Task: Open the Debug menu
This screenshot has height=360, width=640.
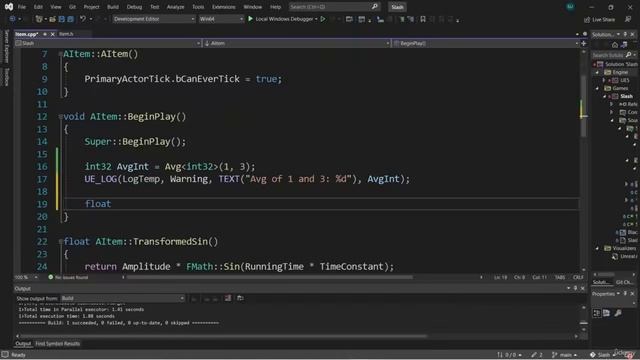Action: tap(134, 7)
